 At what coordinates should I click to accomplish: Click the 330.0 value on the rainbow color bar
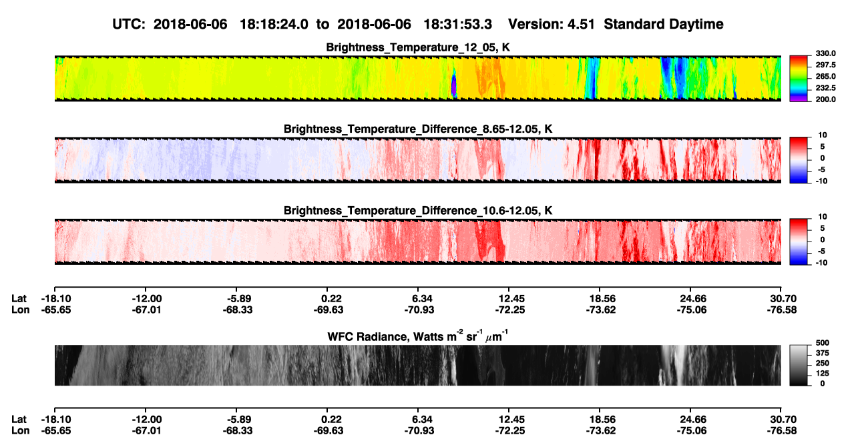pos(826,53)
